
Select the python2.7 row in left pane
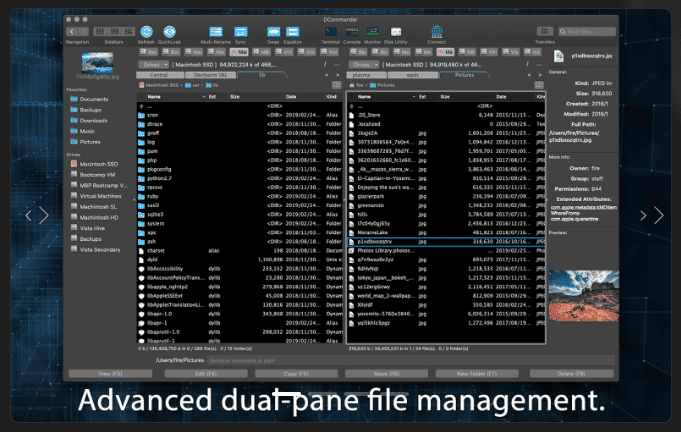(x=239, y=178)
